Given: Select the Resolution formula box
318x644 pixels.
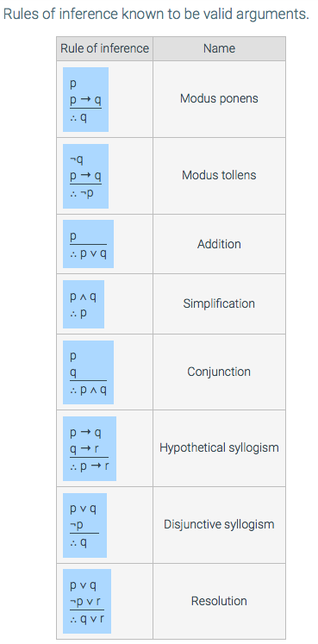Looking at the screenshot, I should [x=87, y=601].
